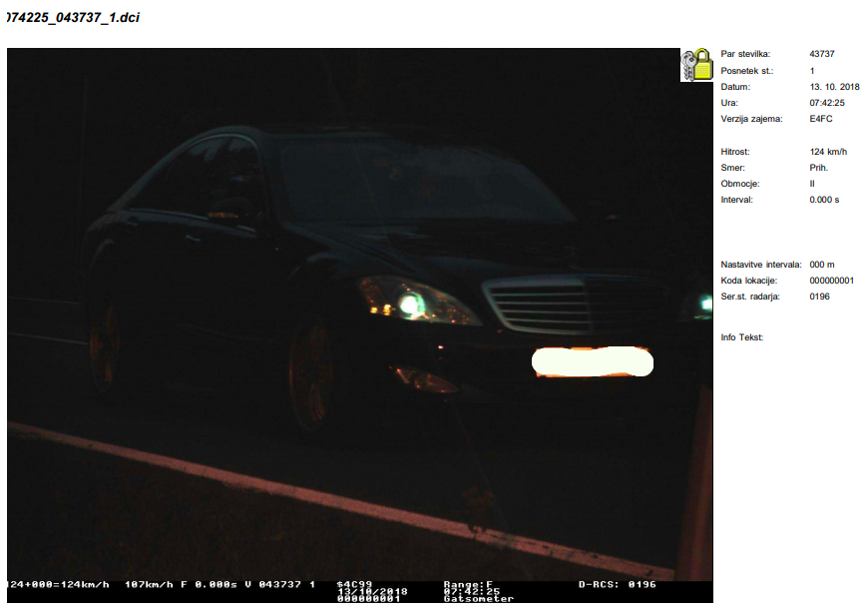Click the Koda lokacije value 000000001
The height and width of the screenshot is (615, 868).
coord(832,281)
